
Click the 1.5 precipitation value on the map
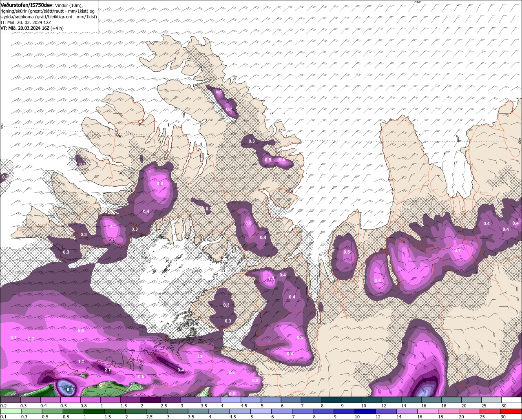pyautogui.click(x=81, y=362)
